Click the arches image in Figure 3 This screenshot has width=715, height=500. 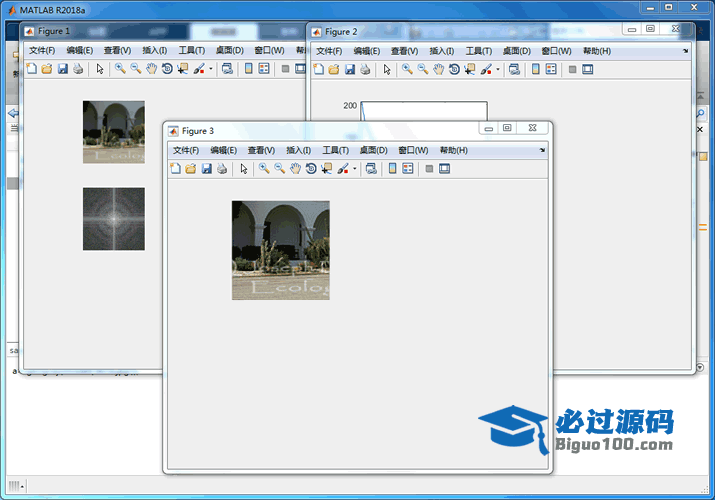pyautogui.click(x=280, y=250)
